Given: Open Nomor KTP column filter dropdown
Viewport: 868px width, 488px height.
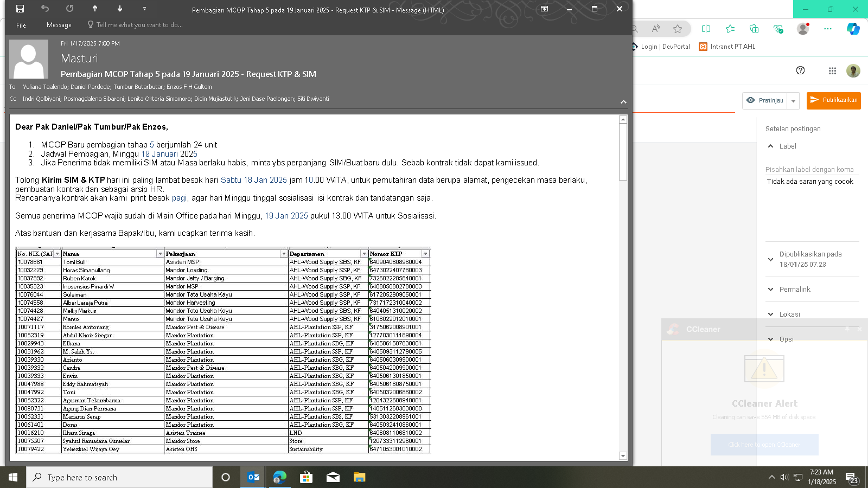Looking at the screenshot, I should tap(426, 254).
